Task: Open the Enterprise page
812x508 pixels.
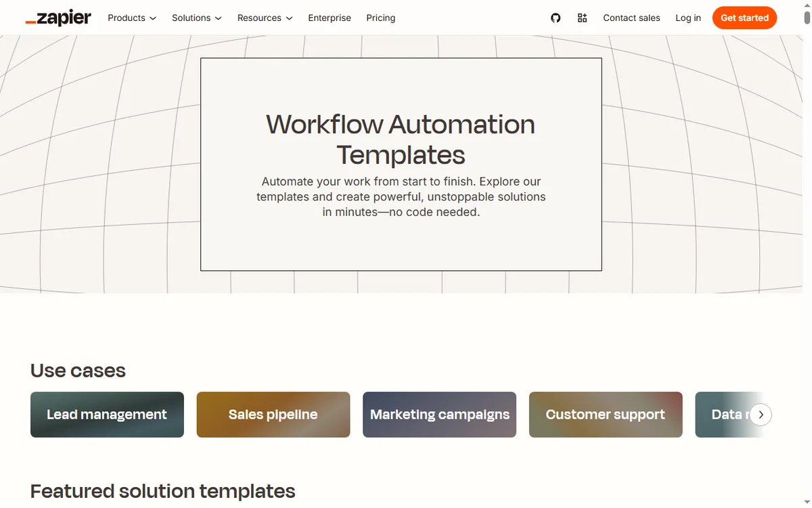Action: point(330,18)
